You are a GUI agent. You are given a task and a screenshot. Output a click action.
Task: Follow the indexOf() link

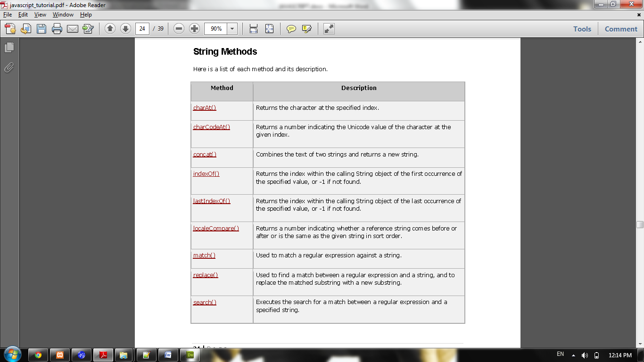click(206, 173)
